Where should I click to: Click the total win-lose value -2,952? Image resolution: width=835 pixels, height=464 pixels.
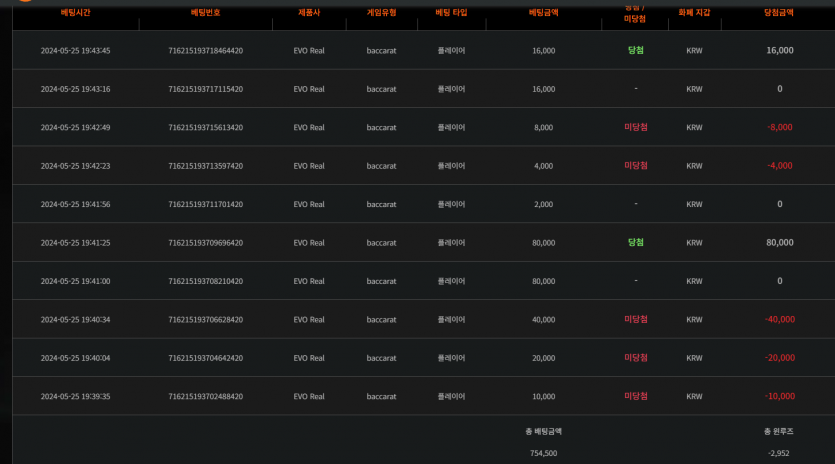click(779, 453)
